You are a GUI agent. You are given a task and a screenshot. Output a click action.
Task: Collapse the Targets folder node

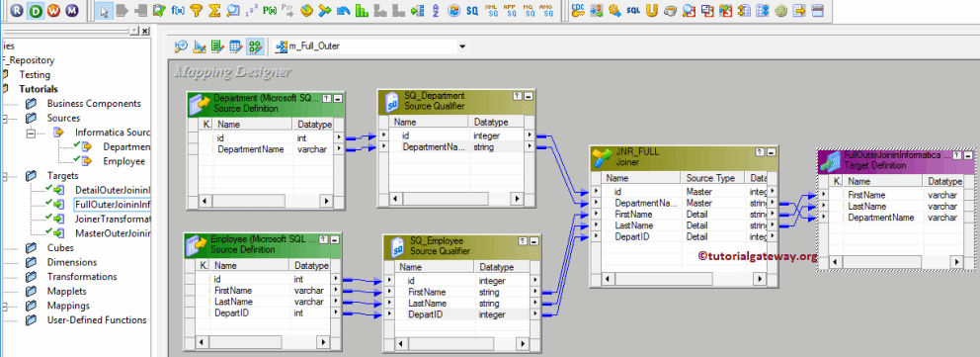(4, 176)
